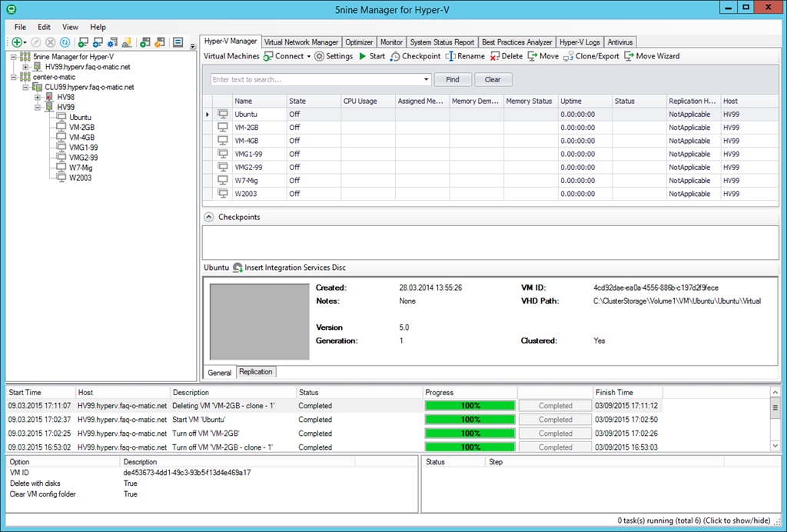Image resolution: width=787 pixels, height=532 pixels.
Task: Click the blue gear with server icon
Action: 112,42
